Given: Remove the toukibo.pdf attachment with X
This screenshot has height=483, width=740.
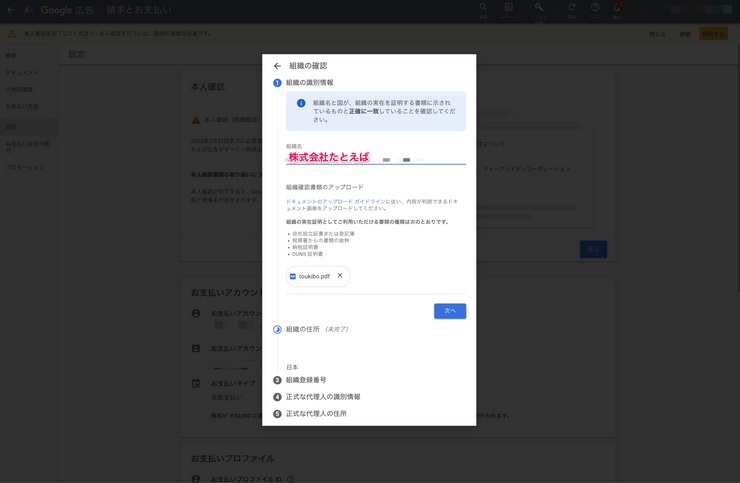Looking at the screenshot, I should 340,275.
